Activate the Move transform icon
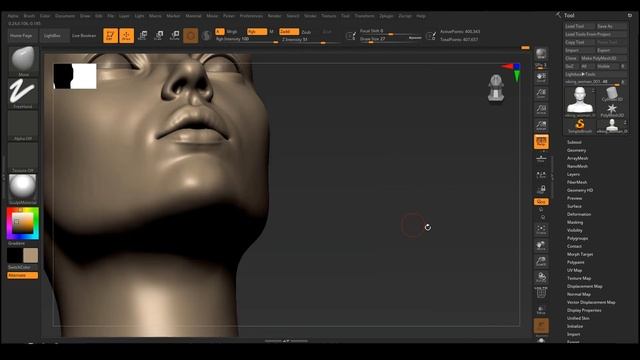 tap(142, 36)
